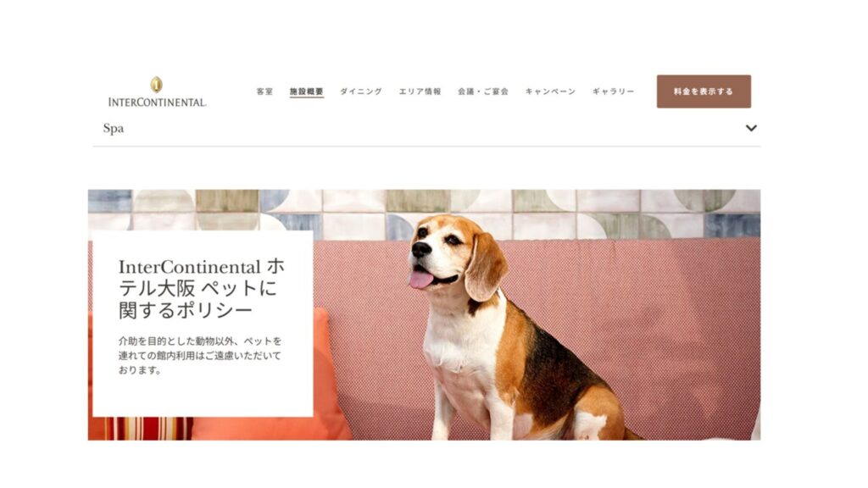View the ギャラリー page
The width and height of the screenshot is (868, 488).
point(614,91)
